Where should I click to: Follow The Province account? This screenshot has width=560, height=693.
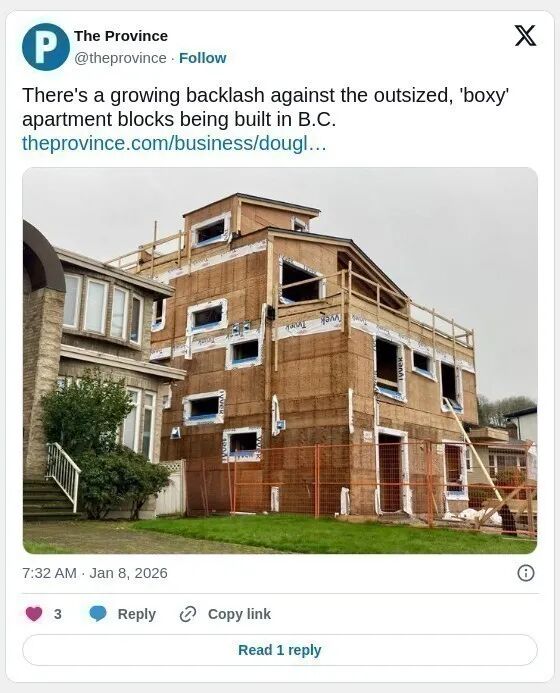[x=202, y=58]
